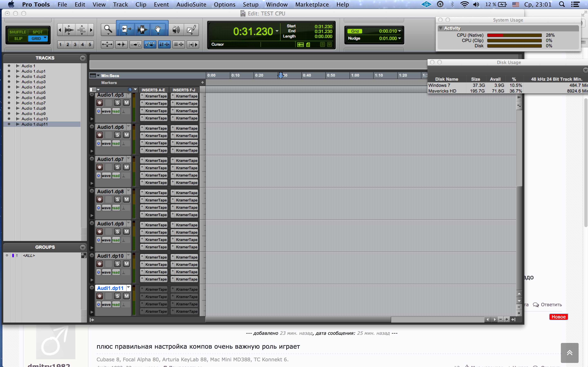Viewport: 588px width, 367px height.
Task: Record-enable the Audio1.dp5 track
Action: pyautogui.click(x=100, y=103)
